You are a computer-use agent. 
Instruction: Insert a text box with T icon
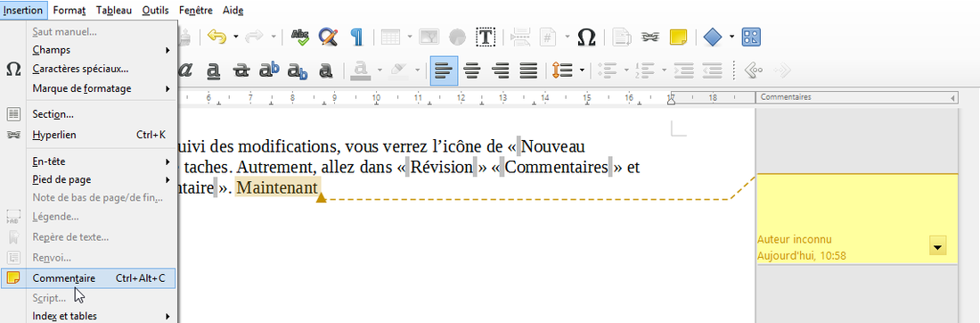click(x=486, y=37)
